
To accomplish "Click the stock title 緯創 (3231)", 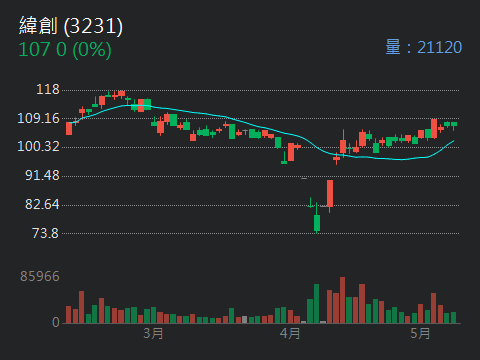I will click(x=71, y=26).
